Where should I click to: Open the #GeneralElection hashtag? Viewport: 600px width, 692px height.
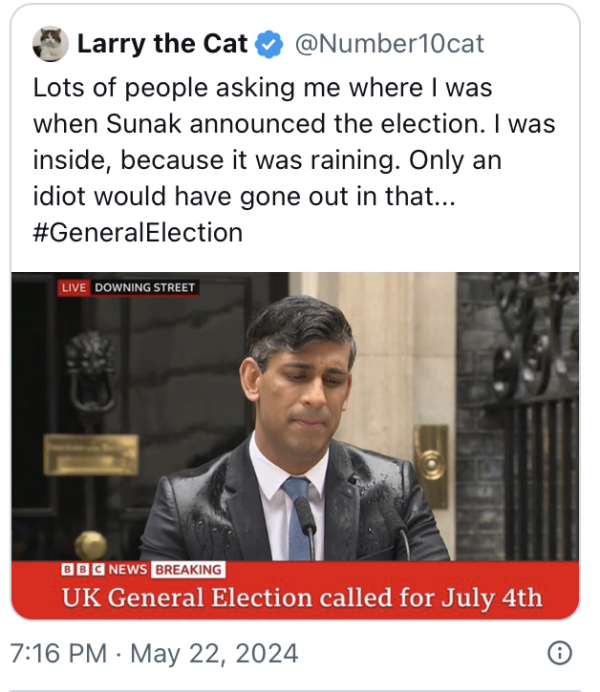pyautogui.click(x=138, y=233)
